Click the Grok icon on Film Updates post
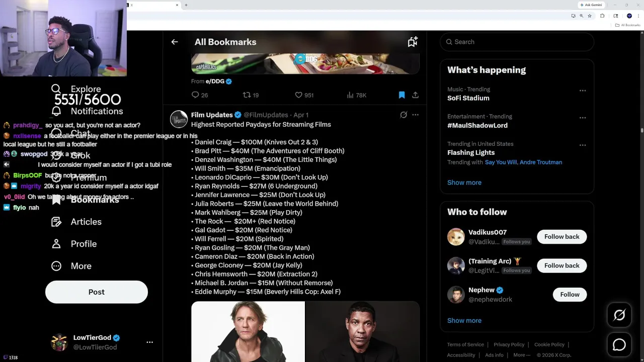 [404, 115]
